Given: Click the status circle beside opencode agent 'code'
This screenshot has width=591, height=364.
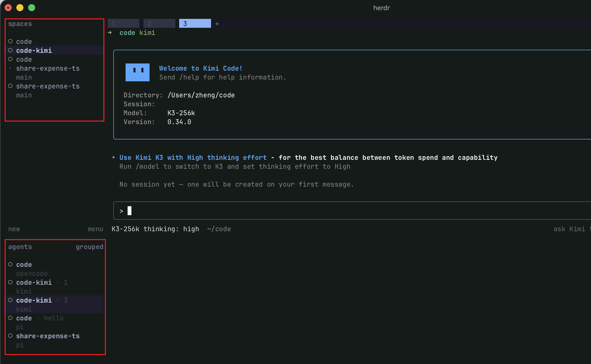Looking at the screenshot, I should tap(10, 264).
